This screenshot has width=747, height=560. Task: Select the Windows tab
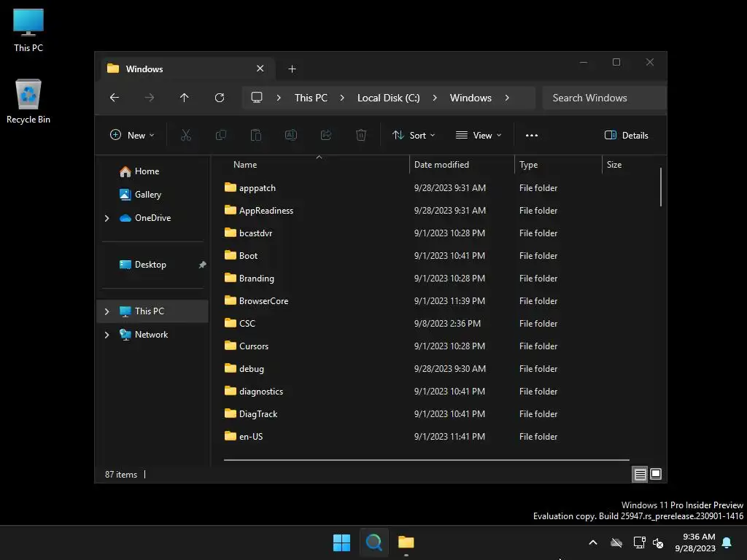[x=187, y=69]
